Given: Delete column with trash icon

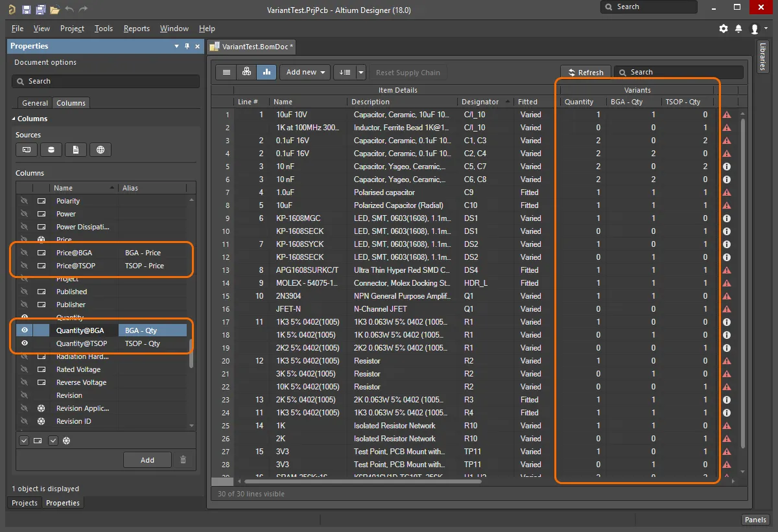Looking at the screenshot, I should (x=183, y=459).
